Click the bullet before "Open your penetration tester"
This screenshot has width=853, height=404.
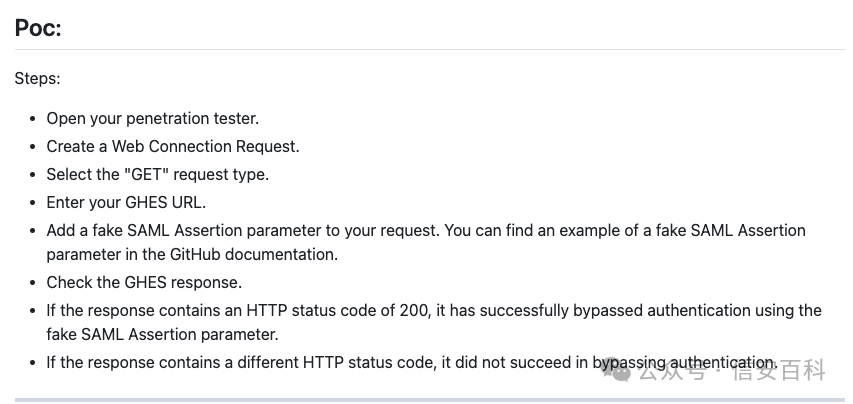(33, 119)
